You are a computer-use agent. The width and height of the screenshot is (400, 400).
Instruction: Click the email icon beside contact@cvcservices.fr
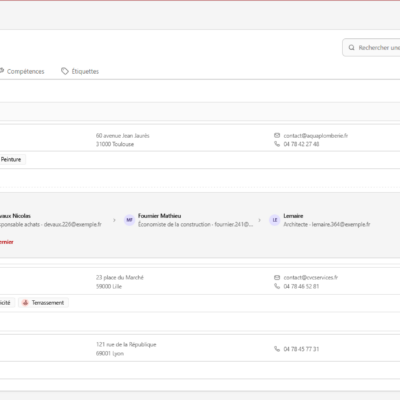click(x=277, y=277)
